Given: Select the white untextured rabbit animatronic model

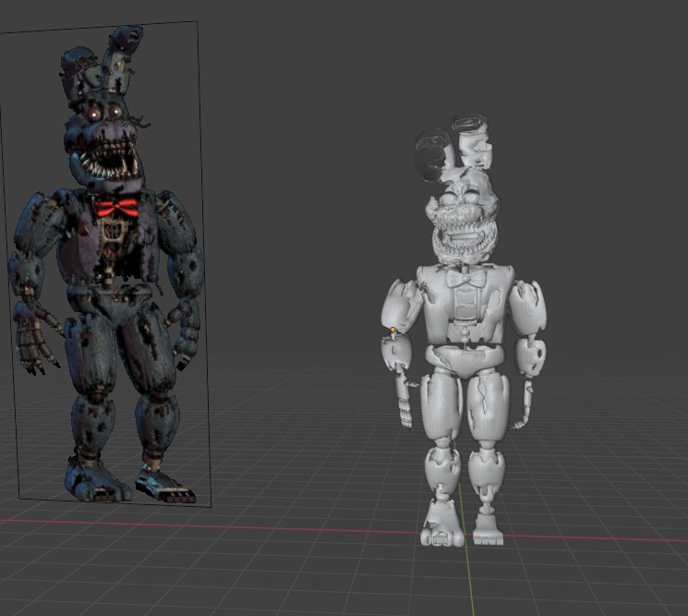Looking at the screenshot, I should point(463,330).
